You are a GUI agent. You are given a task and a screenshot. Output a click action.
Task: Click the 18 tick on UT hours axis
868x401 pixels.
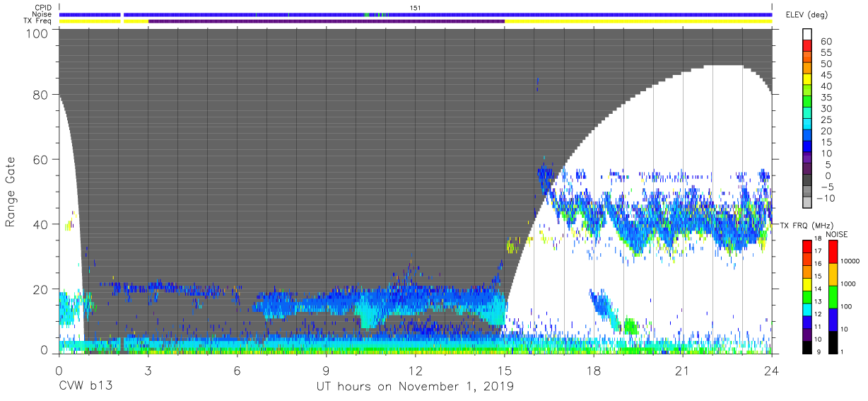pyautogui.click(x=593, y=370)
